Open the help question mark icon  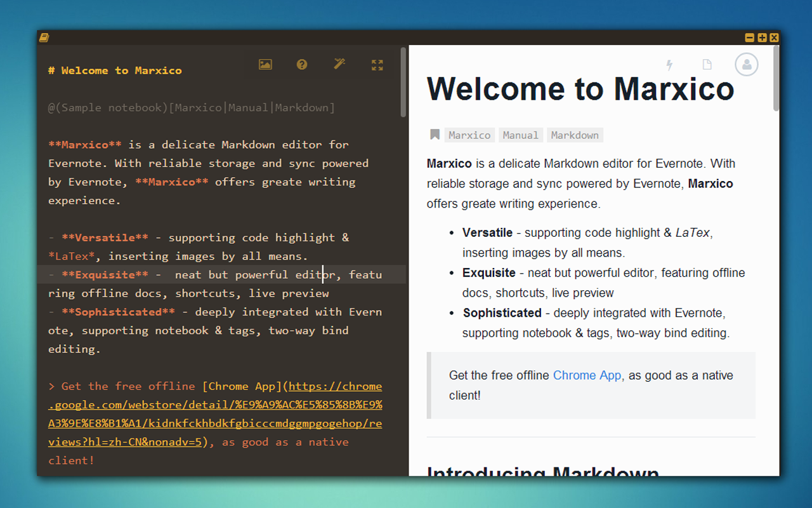click(x=302, y=64)
